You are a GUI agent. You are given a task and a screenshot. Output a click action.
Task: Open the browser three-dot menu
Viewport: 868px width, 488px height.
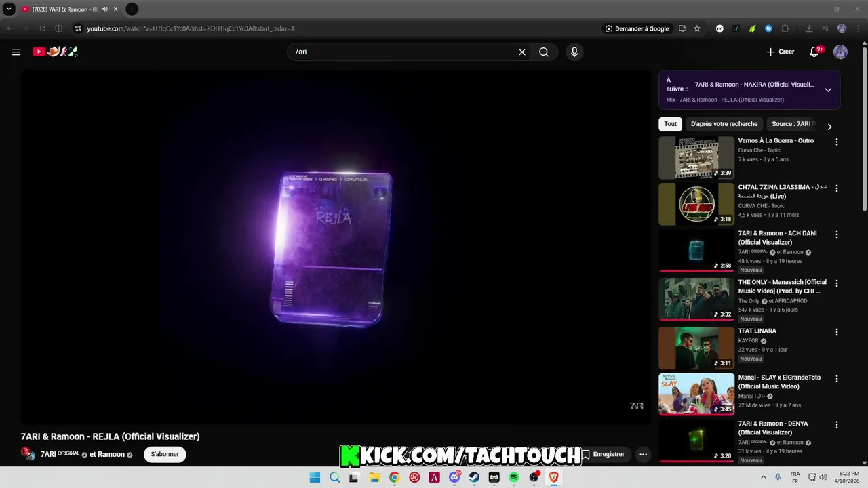[858, 28]
